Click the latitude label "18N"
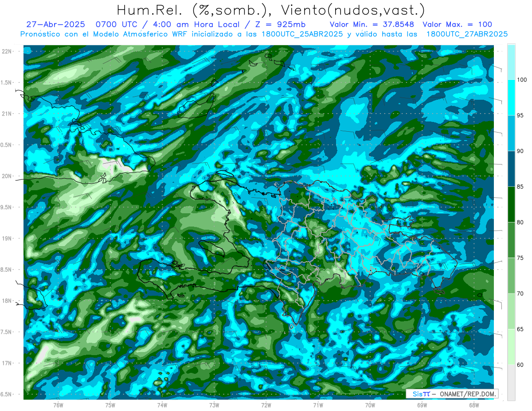This screenshot has height=411, width=532. click(7, 301)
